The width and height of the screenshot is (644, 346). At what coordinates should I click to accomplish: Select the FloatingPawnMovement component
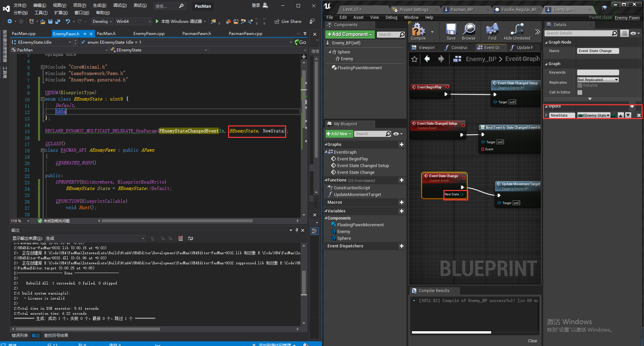click(x=357, y=68)
